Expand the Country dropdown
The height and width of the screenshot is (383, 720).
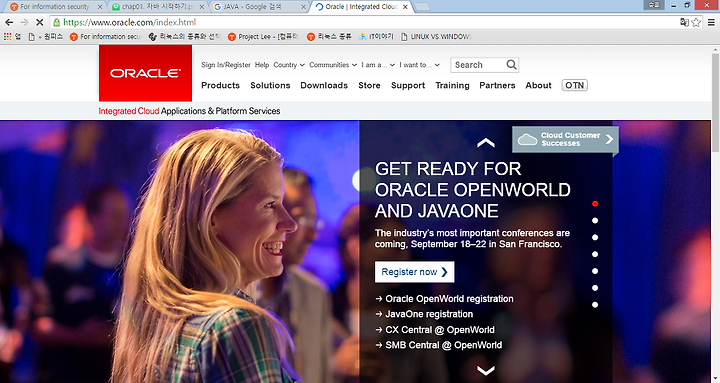pos(289,65)
